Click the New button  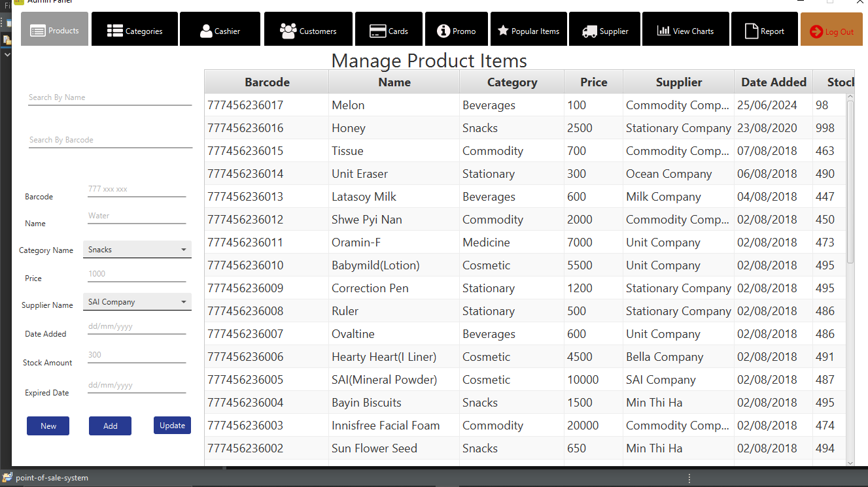pos(48,426)
